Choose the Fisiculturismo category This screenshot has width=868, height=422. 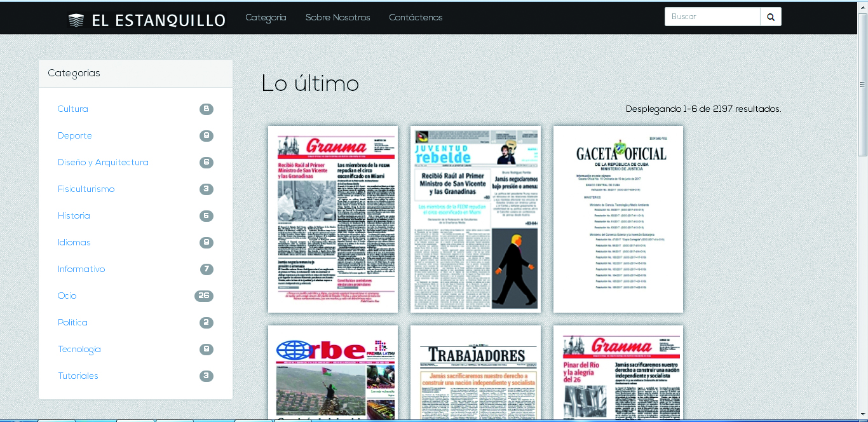coord(86,189)
